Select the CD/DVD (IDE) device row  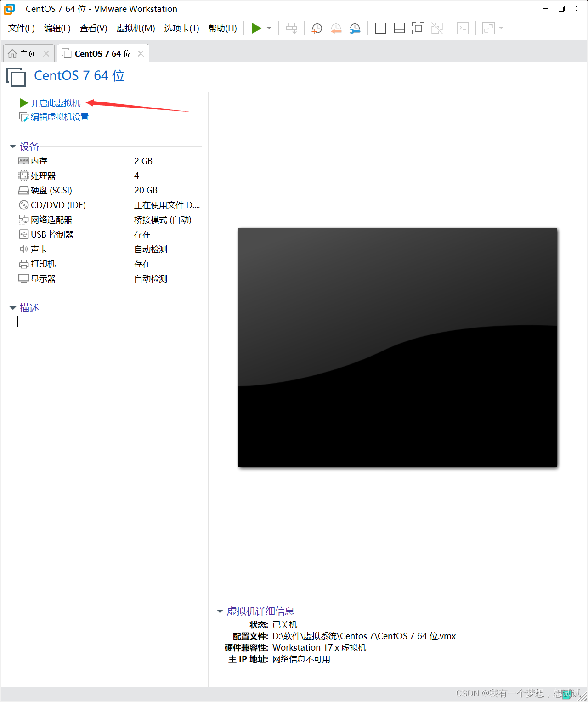[109, 205]
